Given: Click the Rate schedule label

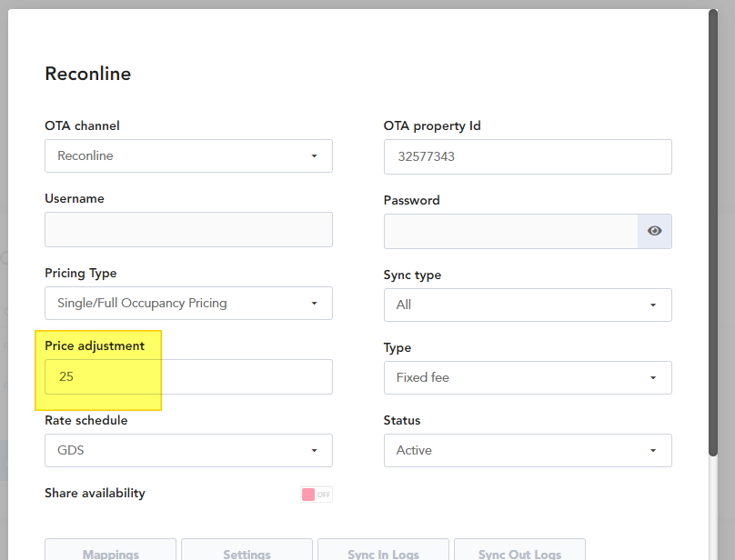Looking at the screenshot, I should coord(86,420).
